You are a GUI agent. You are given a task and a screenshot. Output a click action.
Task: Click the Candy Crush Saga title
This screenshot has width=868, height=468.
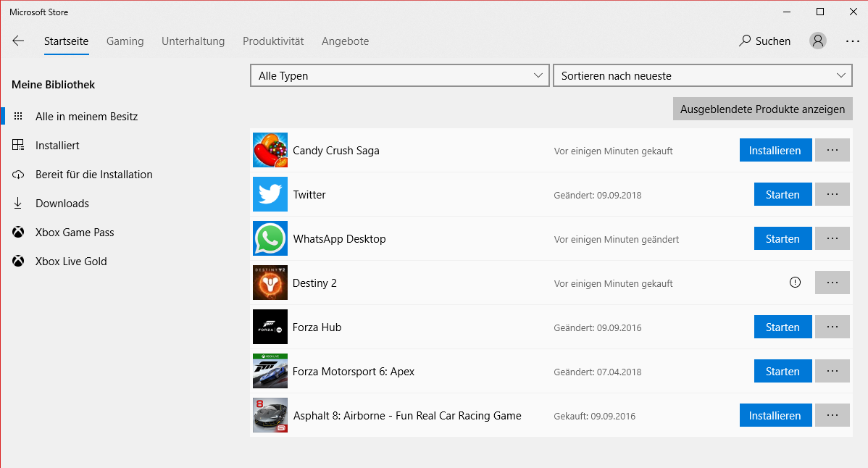(336, 151)
